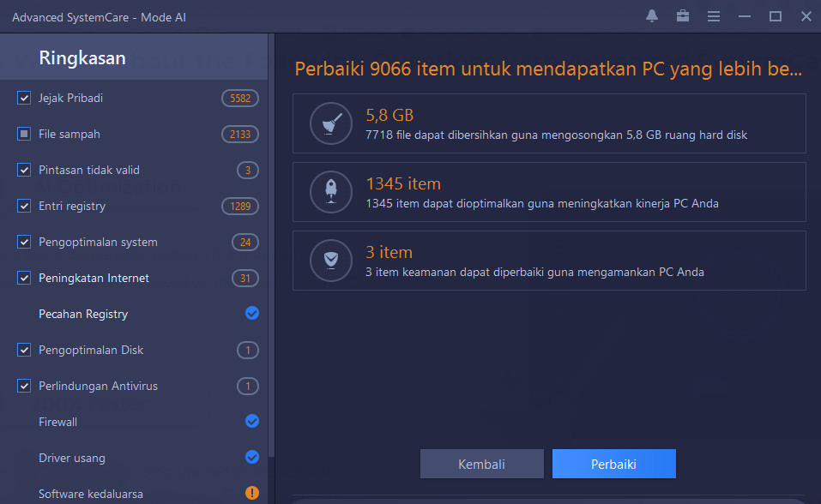Uncheck the Entri registry checkbox

coord(23,206)
